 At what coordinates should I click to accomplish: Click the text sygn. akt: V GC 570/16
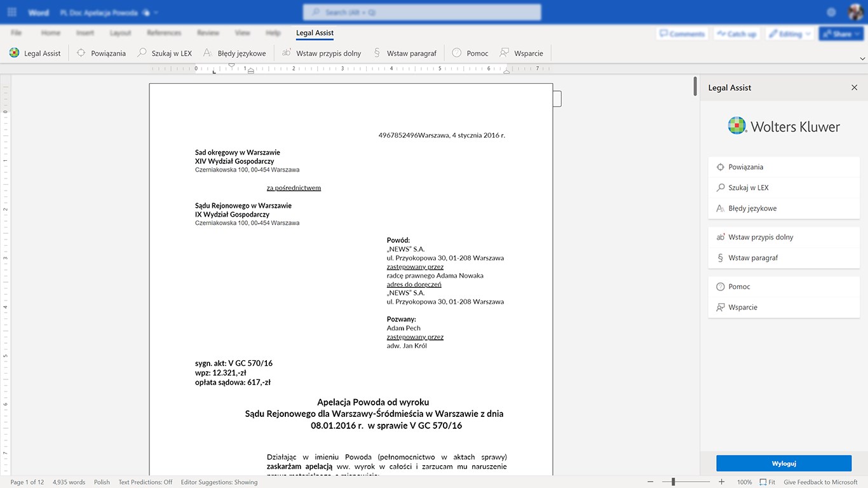pos(234,363)
